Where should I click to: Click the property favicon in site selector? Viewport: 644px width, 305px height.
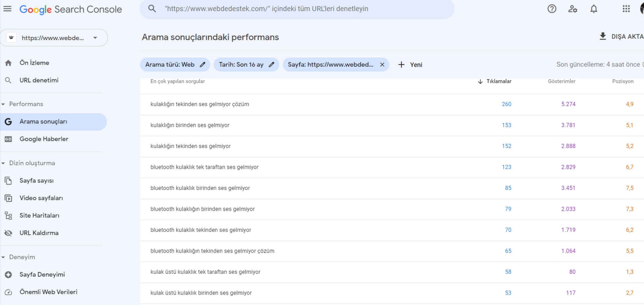[11, 38]
